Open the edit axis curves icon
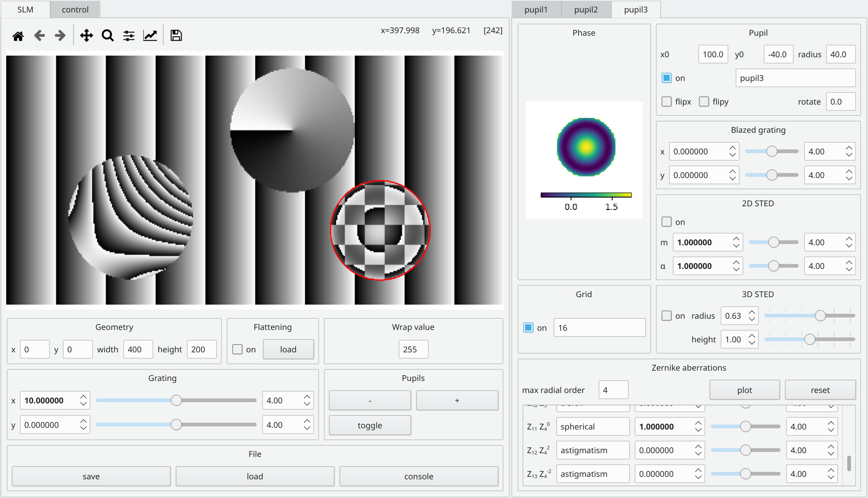 coord(150,36)
